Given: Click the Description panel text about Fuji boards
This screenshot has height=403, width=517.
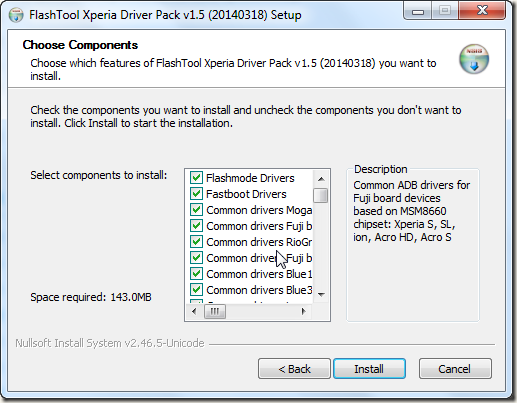Looking at the screenshot, I should [412, 211].
